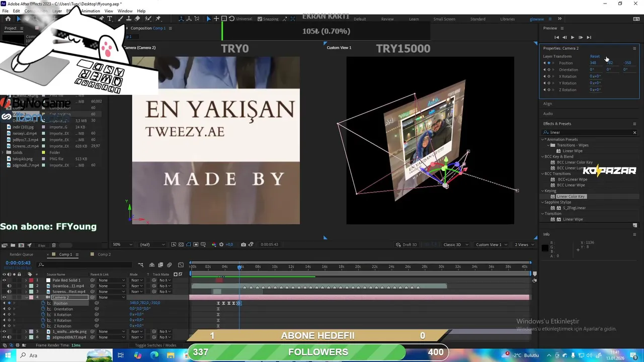Click the Windows Start button

tap(8, 355)
